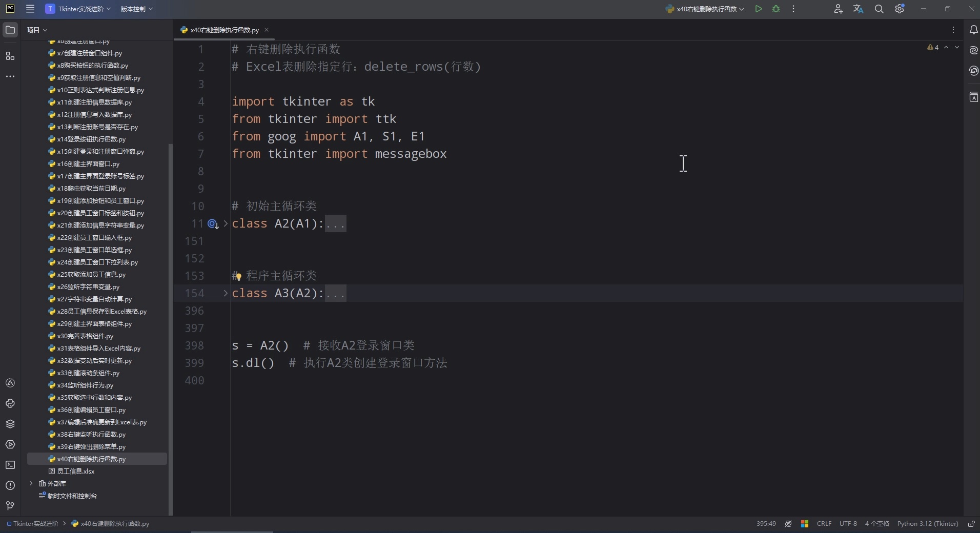Open the main hamburger menu

[x=30, y=9]
